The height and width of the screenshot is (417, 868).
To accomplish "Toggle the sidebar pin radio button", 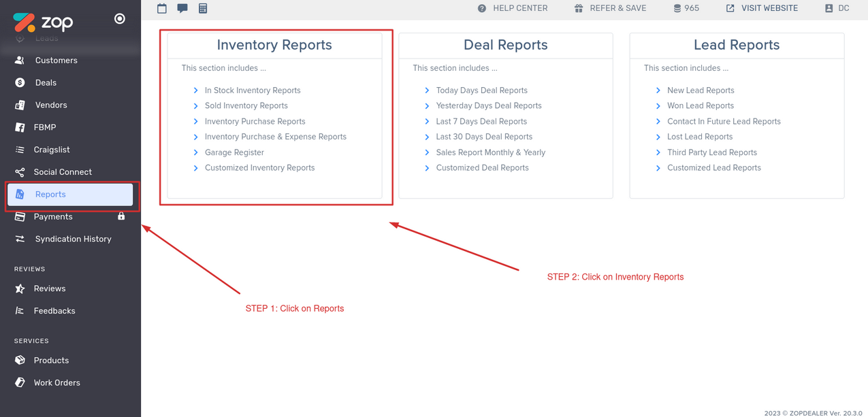I will point(120,19).
